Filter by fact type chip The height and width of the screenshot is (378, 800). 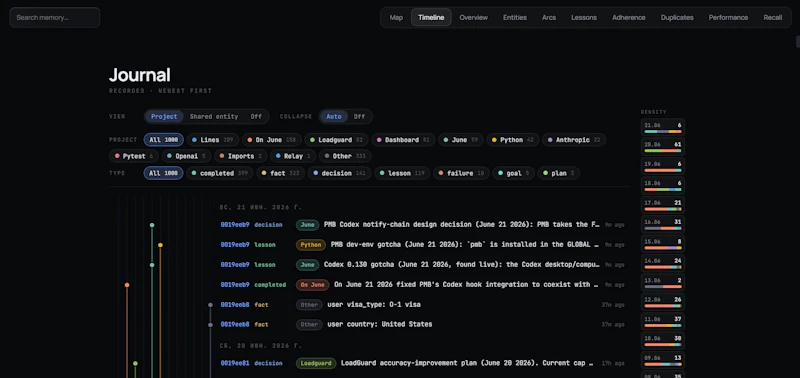click(x=280, y=173)
